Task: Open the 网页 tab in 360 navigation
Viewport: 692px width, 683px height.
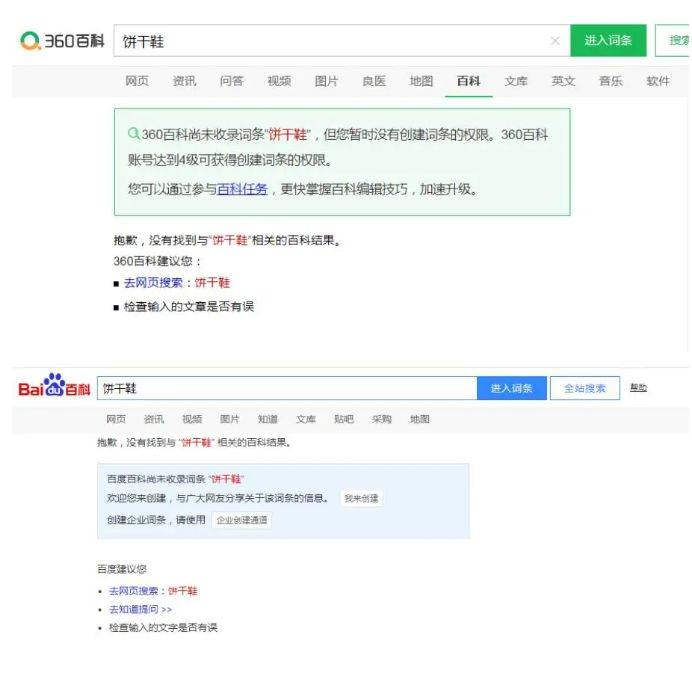Action: 137,81
